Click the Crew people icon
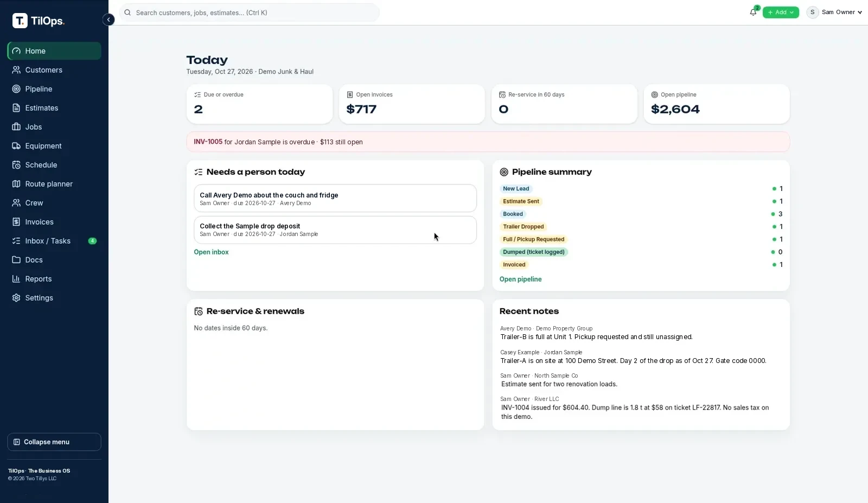 click(x=16, y=203)
